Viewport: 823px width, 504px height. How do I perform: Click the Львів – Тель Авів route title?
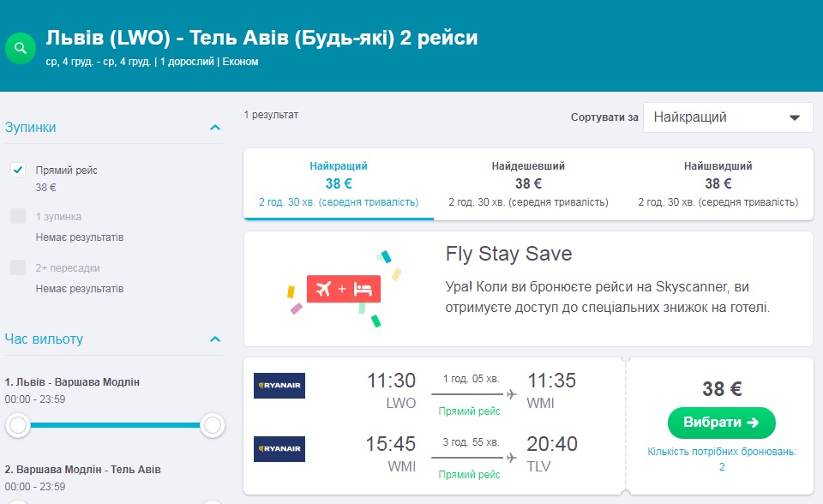261,39
